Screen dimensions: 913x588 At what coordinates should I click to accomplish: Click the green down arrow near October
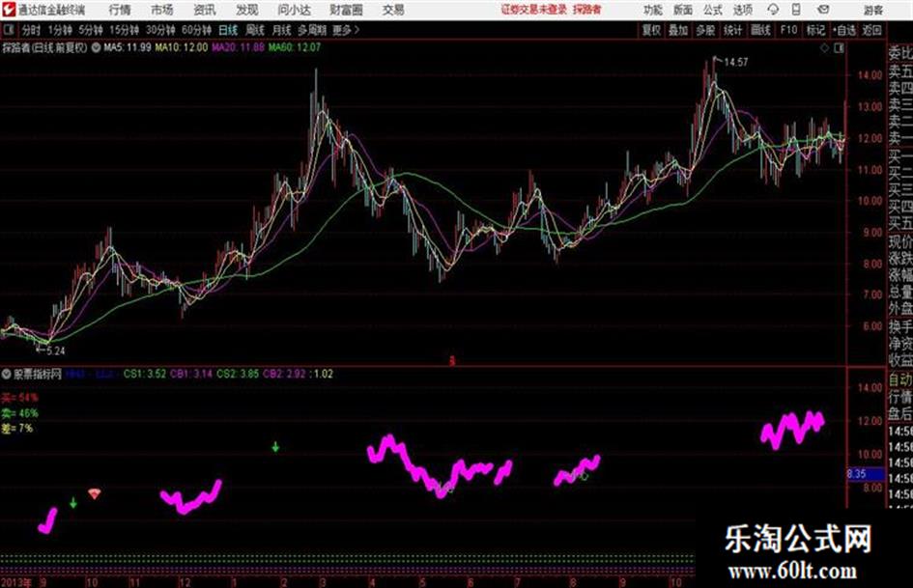point(72,502)
